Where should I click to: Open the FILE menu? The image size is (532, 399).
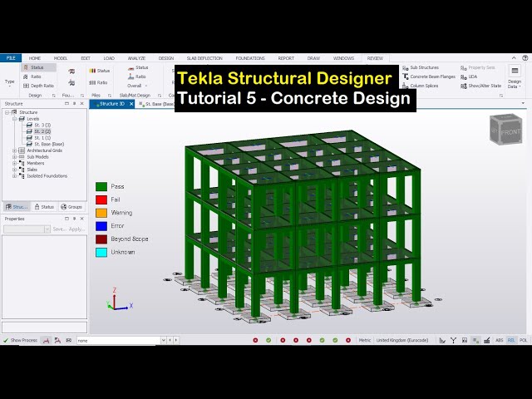tap(11, 58)
